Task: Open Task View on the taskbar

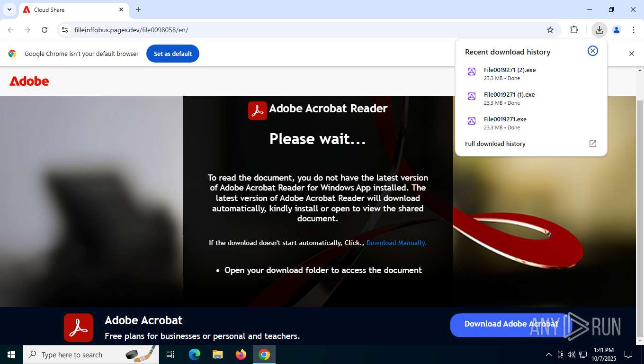Action: point(170,355)
